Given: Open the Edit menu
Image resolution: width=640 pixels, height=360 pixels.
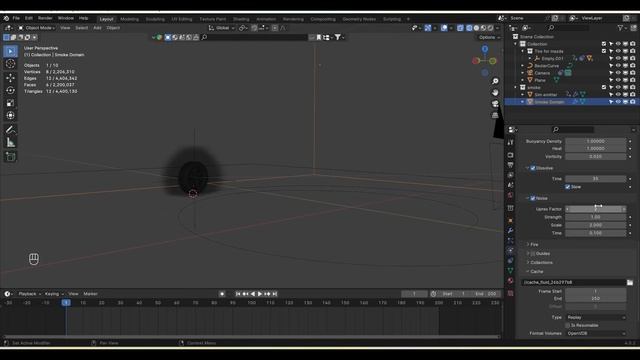Looking at the screenshot, I should [29, 18].
